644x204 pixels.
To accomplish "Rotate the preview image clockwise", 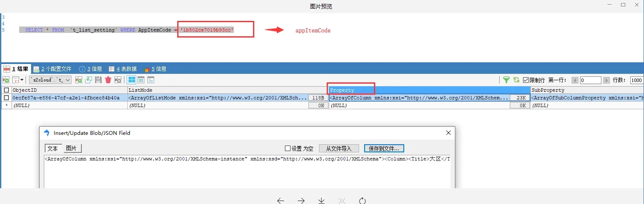I will coord(362,200).
